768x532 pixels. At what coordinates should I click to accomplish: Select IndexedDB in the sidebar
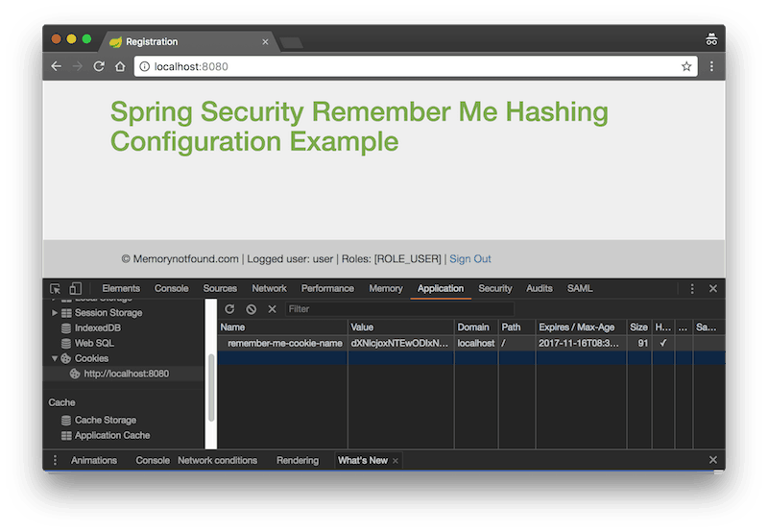[x=98, y=328]
